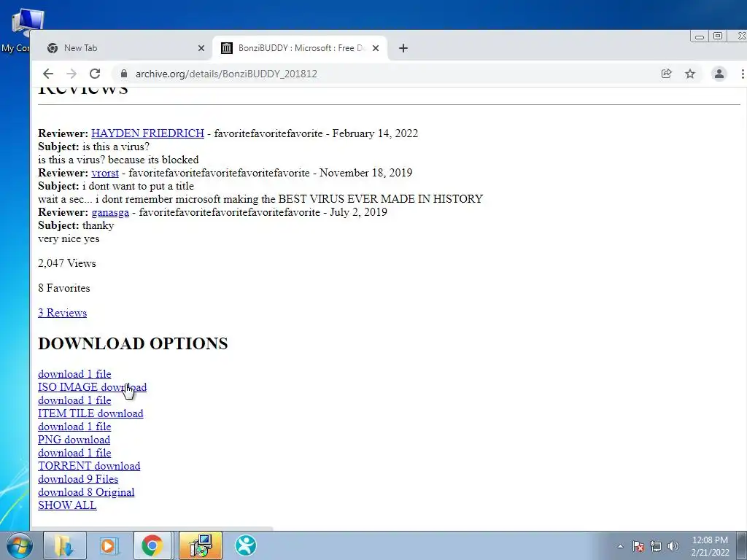Open the file explorer taskbar icon
This screenshot has height=560, width=747.
[65, 545]
